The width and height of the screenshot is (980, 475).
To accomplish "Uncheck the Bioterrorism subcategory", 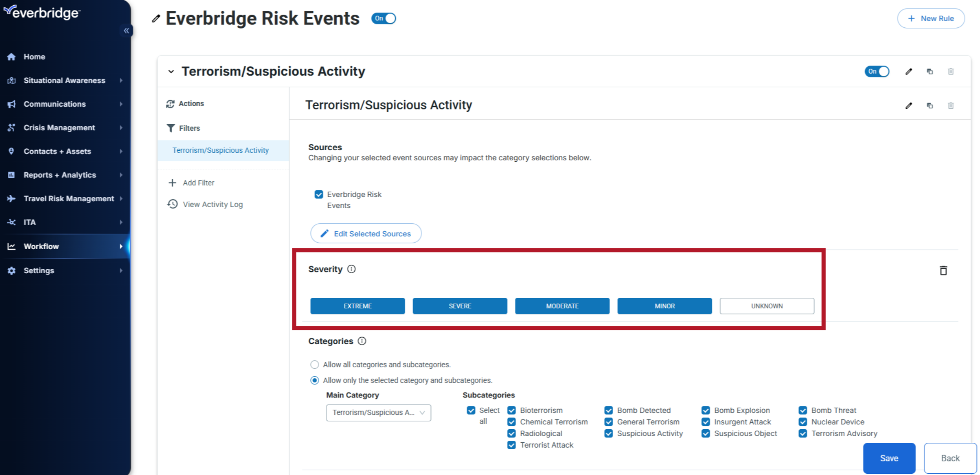I will [511, 410].
